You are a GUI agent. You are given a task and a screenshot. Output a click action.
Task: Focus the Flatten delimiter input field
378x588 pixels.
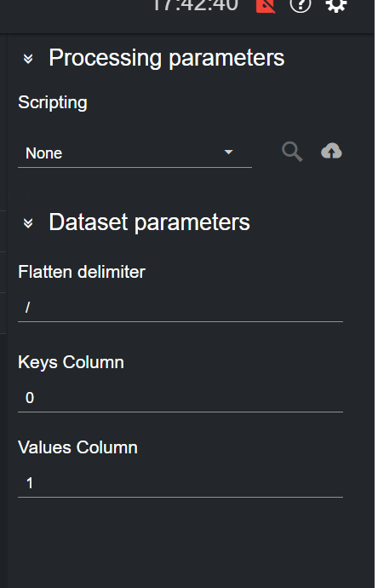click(x=180, y=308)
